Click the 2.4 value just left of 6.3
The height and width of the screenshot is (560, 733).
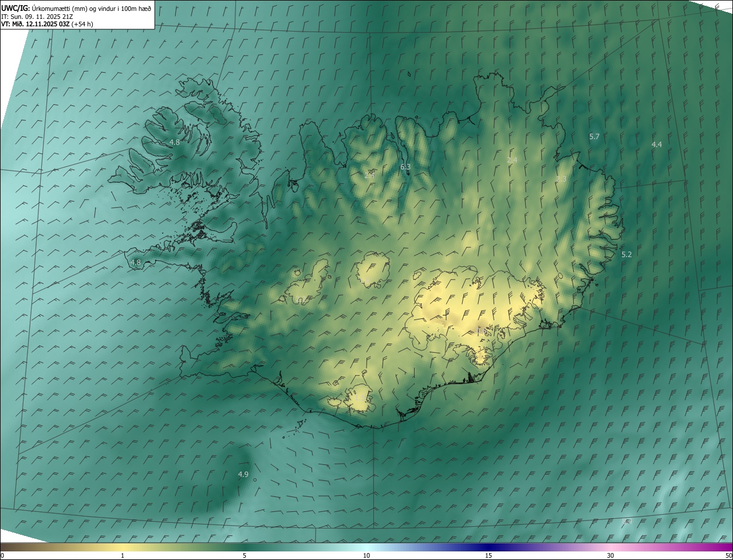[369, 175]
